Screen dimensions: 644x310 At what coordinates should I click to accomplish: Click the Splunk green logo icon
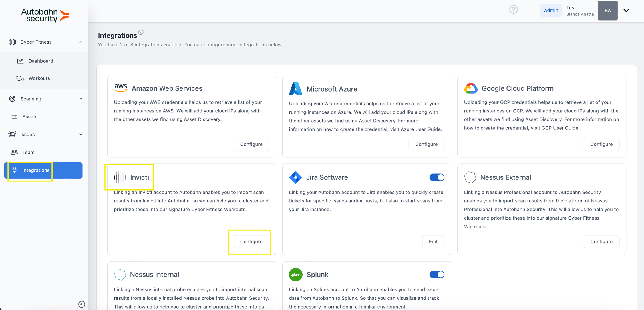click(295, 274)
